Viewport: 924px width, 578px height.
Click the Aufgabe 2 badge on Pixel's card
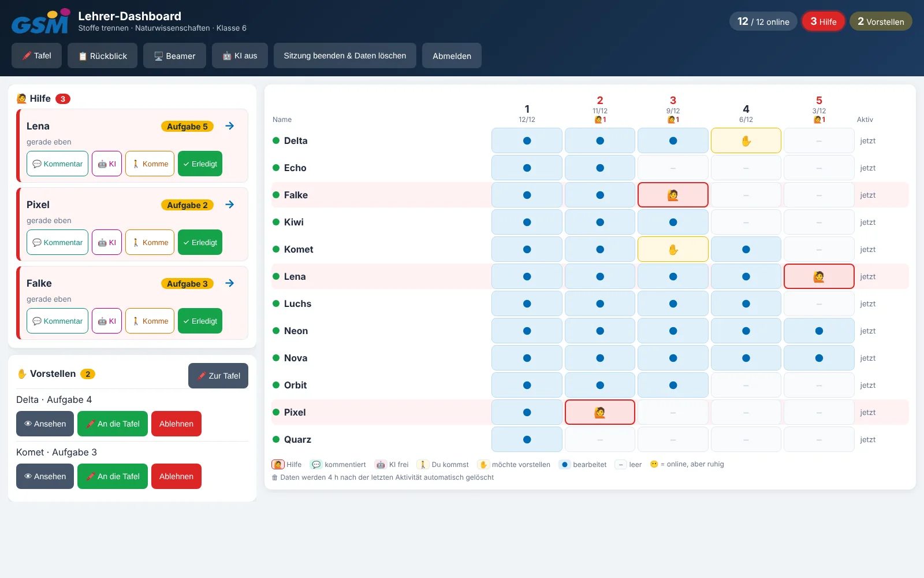pos(187,205)
